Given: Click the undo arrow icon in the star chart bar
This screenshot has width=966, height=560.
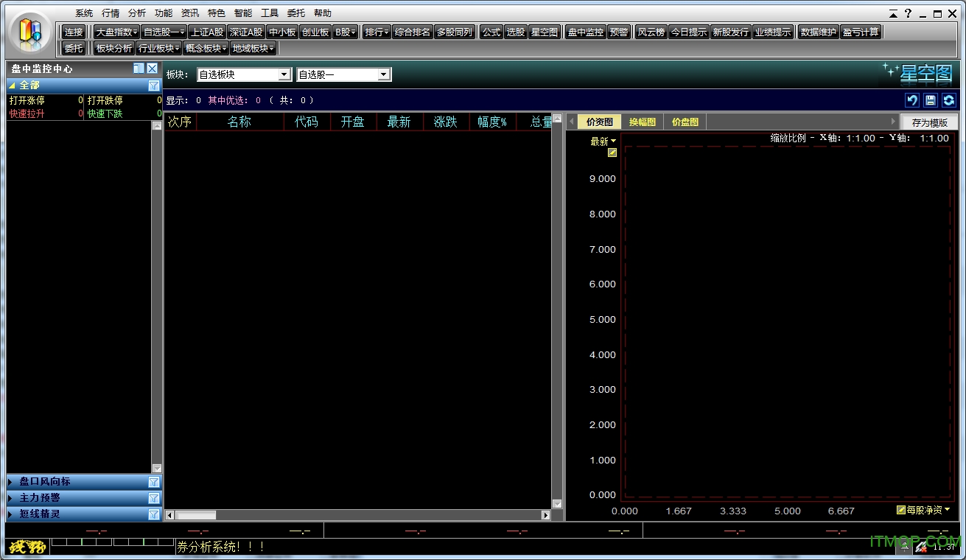Looking at the screenshot, I should (912, 100).
